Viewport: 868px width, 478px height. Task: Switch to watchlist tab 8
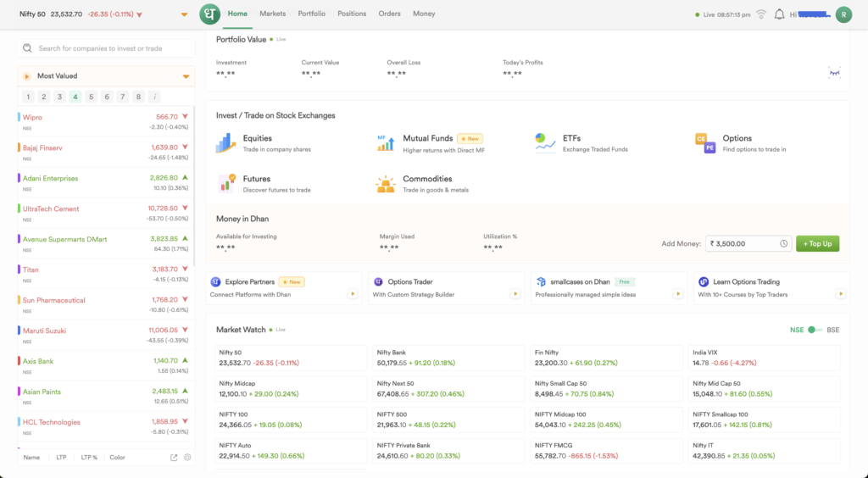(138, 97)
